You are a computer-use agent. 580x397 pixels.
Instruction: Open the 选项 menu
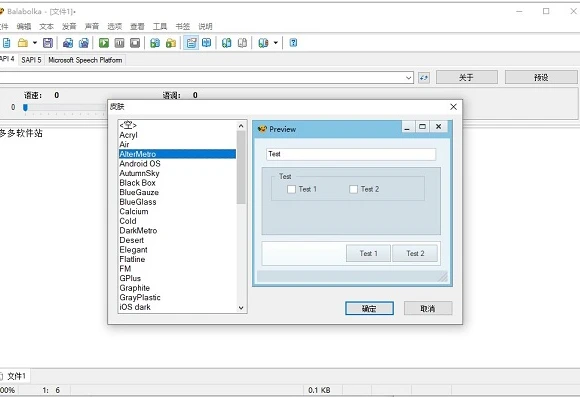tap(115, 26)
